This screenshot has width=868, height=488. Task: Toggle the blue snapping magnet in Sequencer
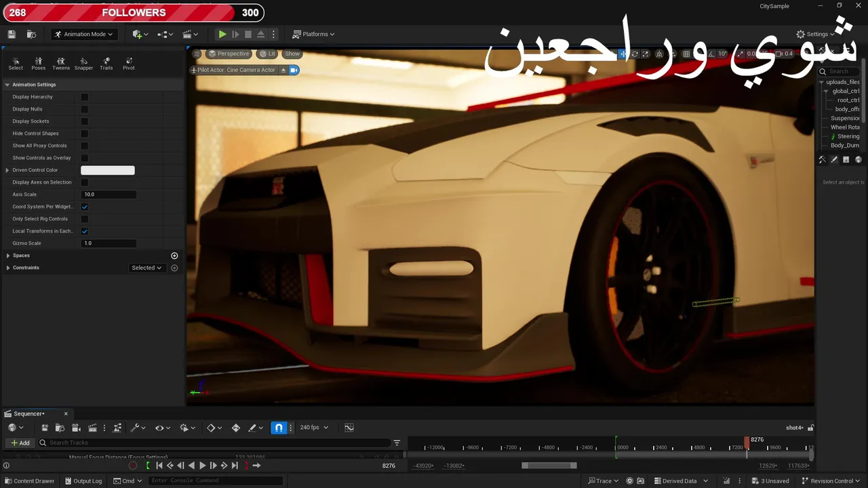[279, 428]
